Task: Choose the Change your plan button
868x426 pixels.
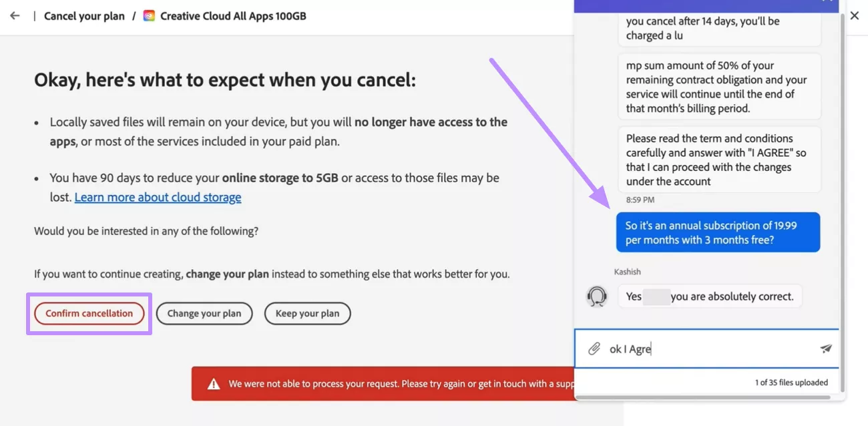Action: click(204, 313)
